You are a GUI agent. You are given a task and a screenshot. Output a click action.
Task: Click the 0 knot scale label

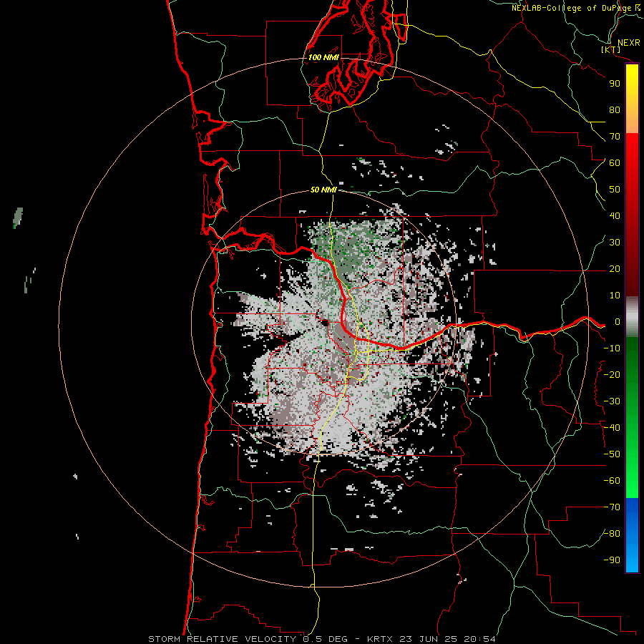coord(618,322)
